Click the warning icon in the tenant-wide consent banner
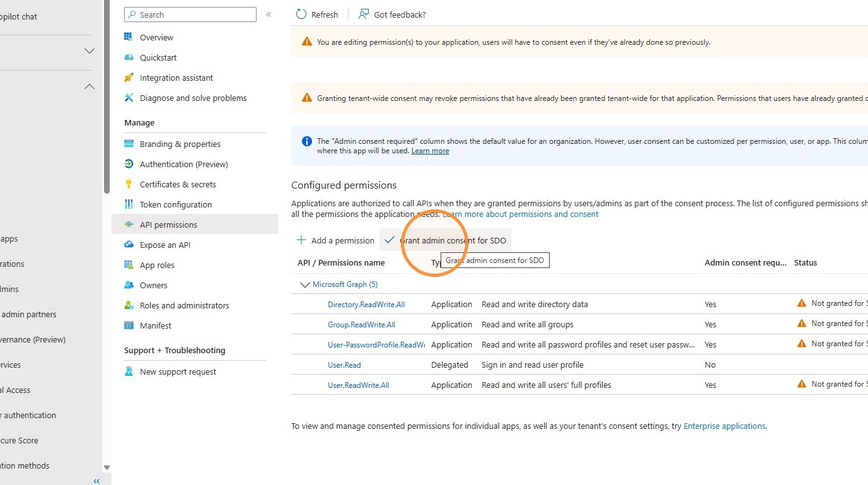The width and height of the screenshot is (868, 485). [307, 98]
